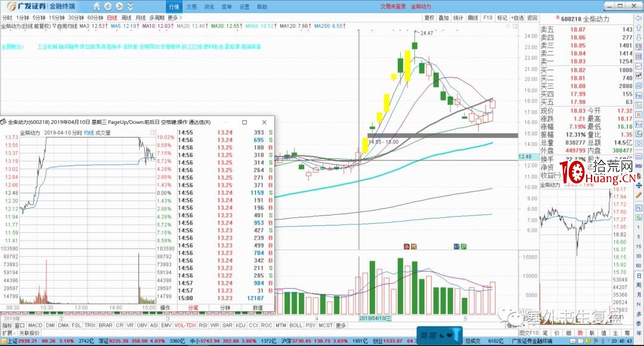
Task: Click the 叠加 overlay button
Action: [x=444, y=18]
